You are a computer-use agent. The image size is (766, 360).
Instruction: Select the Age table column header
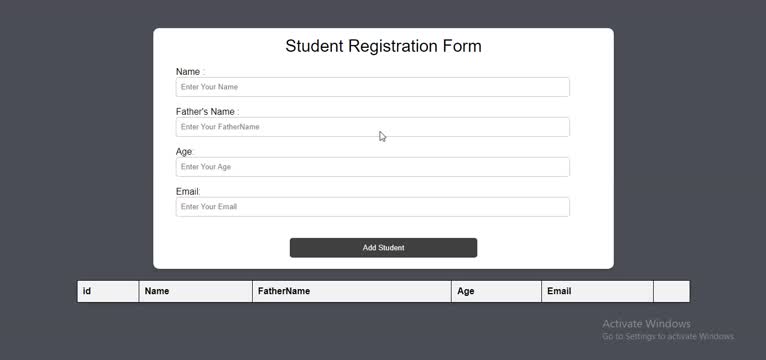(x=496, y=291)
